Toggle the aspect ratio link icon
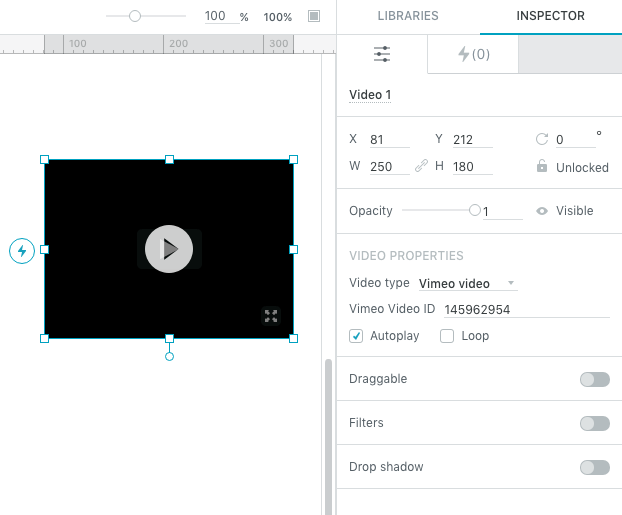This screenshot has width=622, height=515. click(x=421, y=166)
